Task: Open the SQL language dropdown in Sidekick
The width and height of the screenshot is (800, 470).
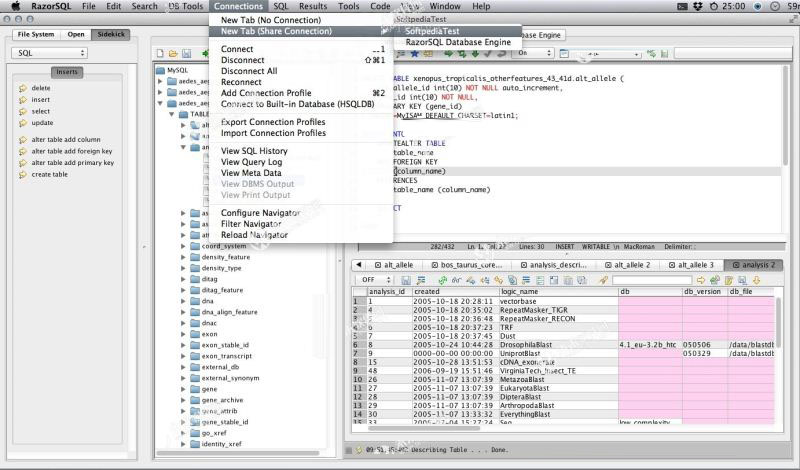Action: 49,53
